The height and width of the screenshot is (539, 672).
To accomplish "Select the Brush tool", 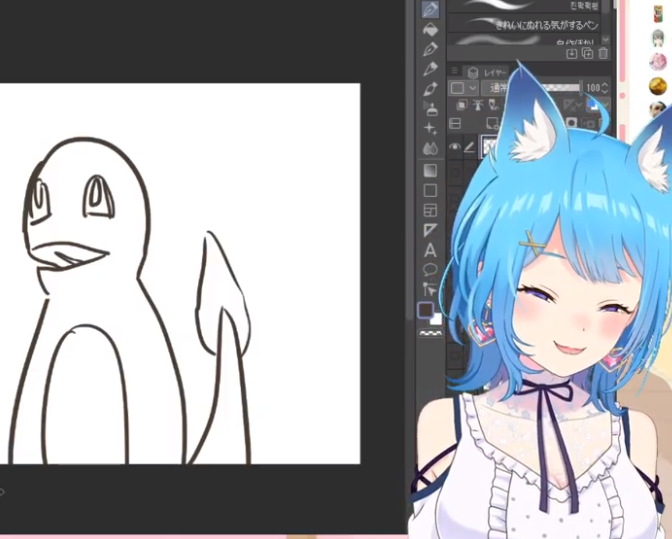I will tap(430, 89).
